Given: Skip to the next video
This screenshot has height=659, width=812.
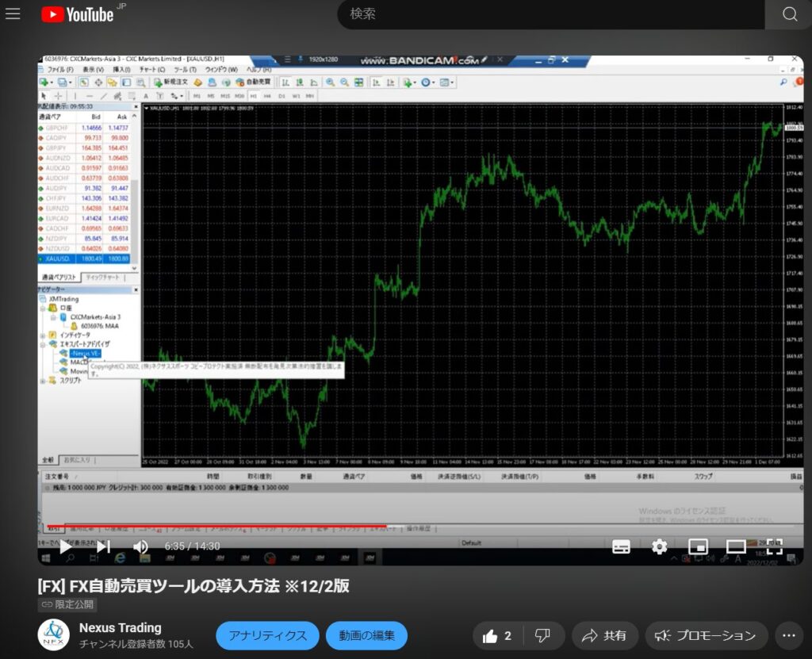Looking at the screenshot, I should 103,546.
